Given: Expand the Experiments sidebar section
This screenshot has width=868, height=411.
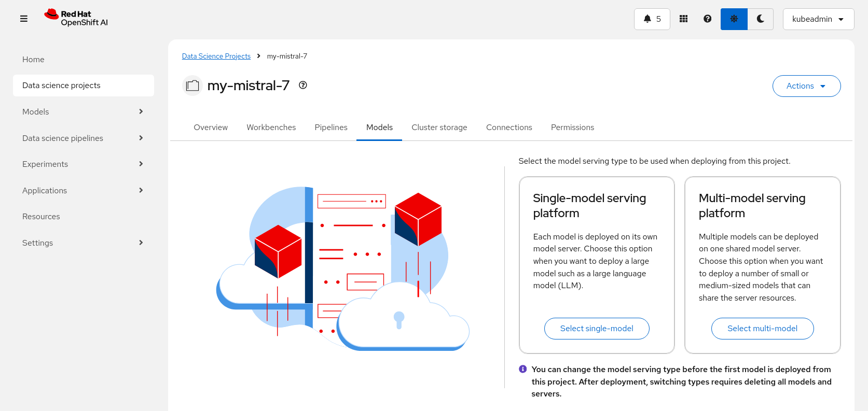Looking at the screenshot, I should click(x=84, y=164).
